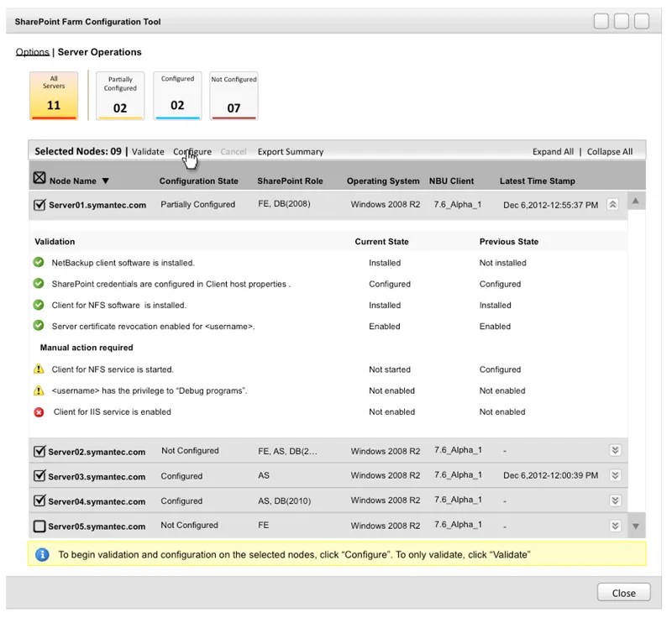Click the scrollbar up arrow
The image size is (672, 618).
pyautogui.click(x=636, y=201)
